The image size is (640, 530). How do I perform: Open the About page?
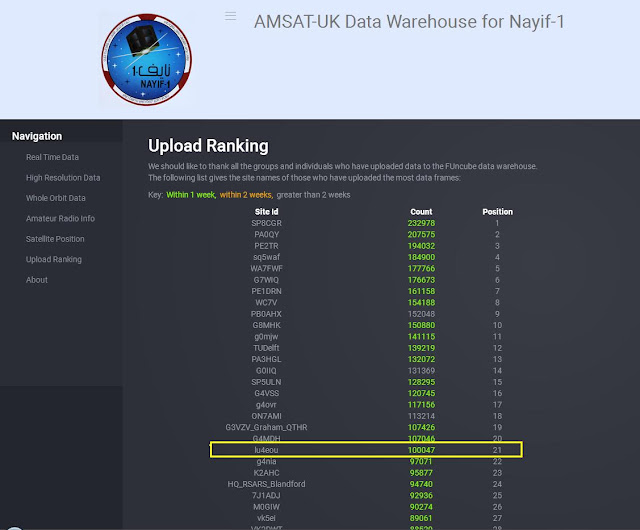tap(37, 280)
